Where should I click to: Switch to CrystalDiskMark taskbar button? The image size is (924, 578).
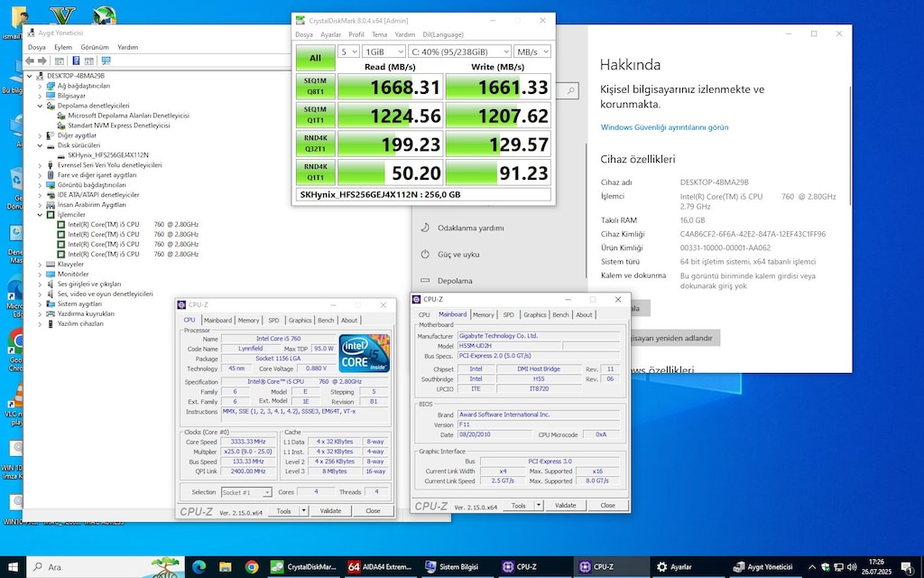pyautogui.click(x=303, y=567)
